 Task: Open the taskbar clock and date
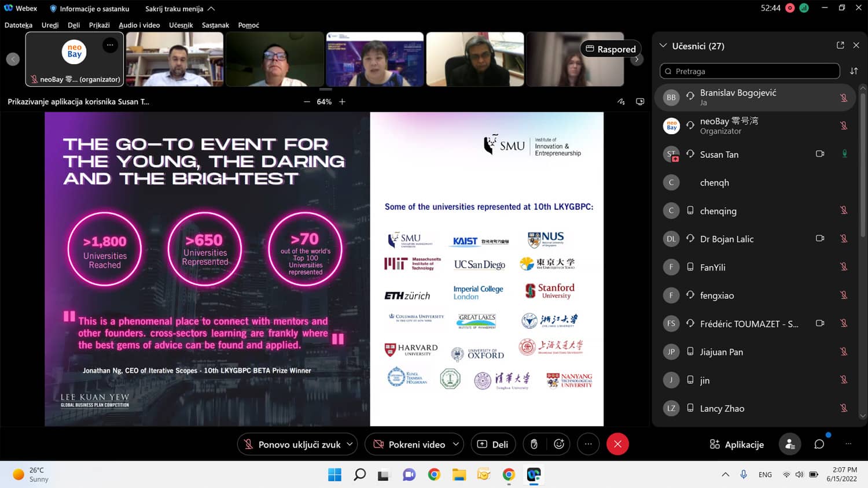tap(842, 475)
